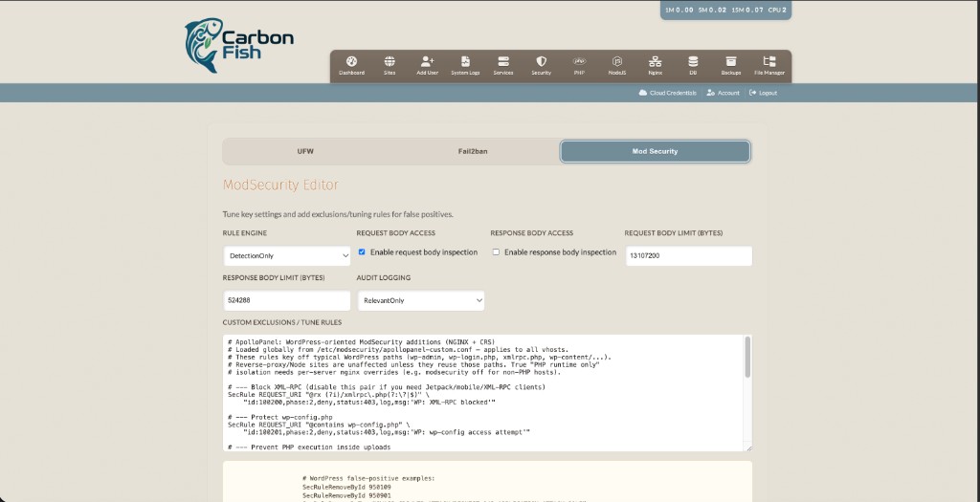Open the Cloud Credentials link
980x502 pixels.
[667, 93]
